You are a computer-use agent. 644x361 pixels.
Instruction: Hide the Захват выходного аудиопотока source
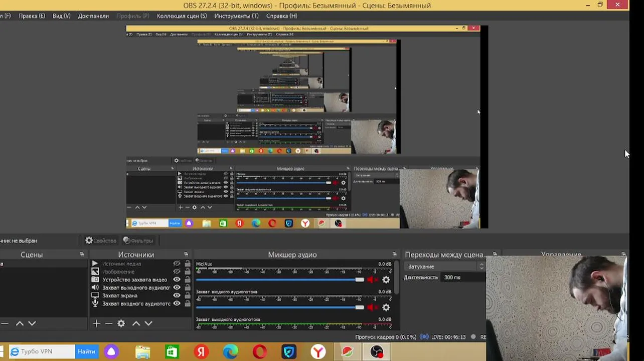click(177, 288)
